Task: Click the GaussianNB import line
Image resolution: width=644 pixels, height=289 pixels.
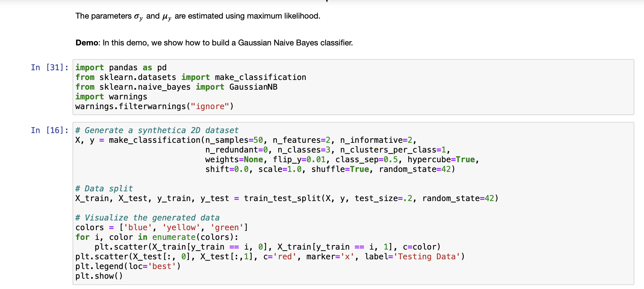Action: 176,87
